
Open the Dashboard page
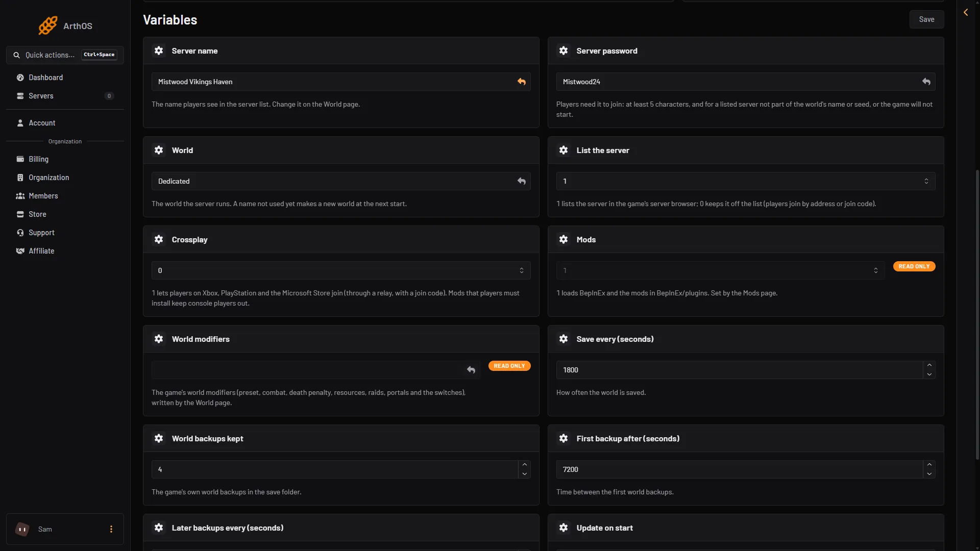pyautogui.click(x=65, y=78)
